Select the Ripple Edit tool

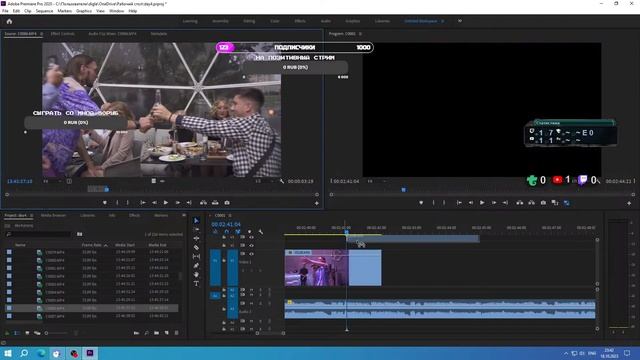(x=196, y=238)
